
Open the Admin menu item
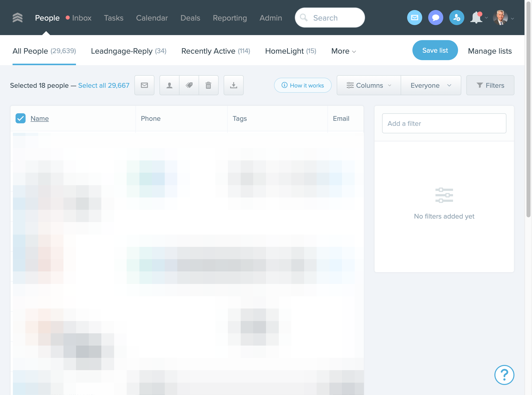[271, 18]
